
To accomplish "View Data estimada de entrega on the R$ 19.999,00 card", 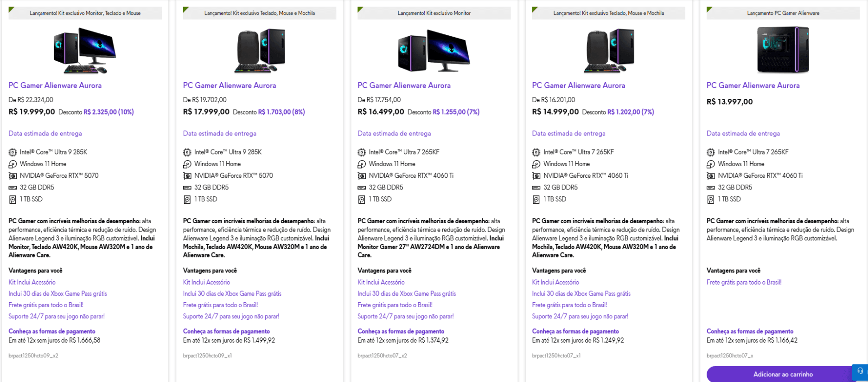I will (45, 133).
